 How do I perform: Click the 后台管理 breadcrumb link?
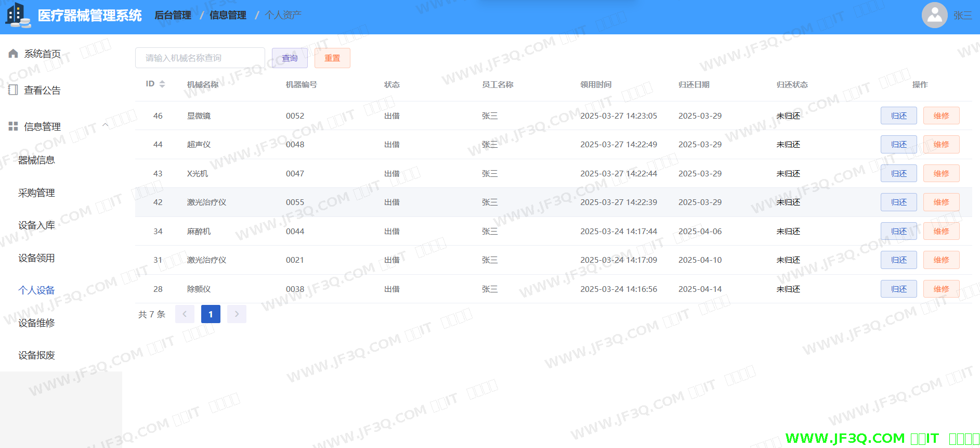(173, 16)
